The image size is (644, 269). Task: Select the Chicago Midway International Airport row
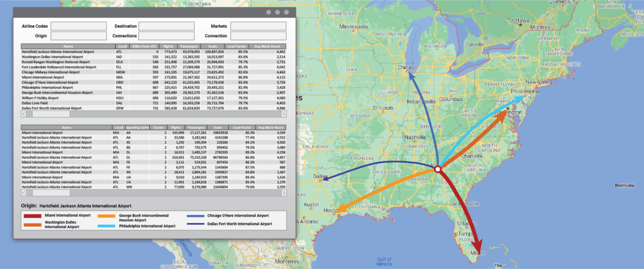pyautogui.click(x=153, y=72)
